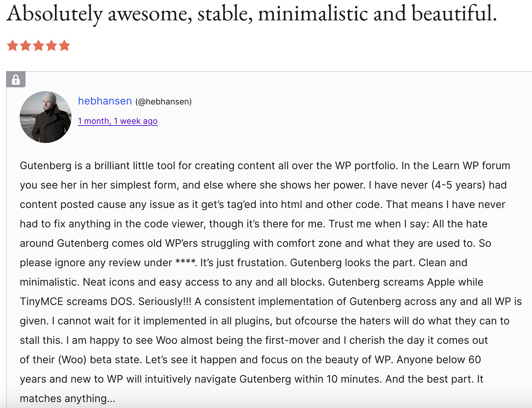Image resolution: width=532 pixels, height=408 pixels.
Task: Click the closed-topic padlock icon
Action: coord(16,79)
